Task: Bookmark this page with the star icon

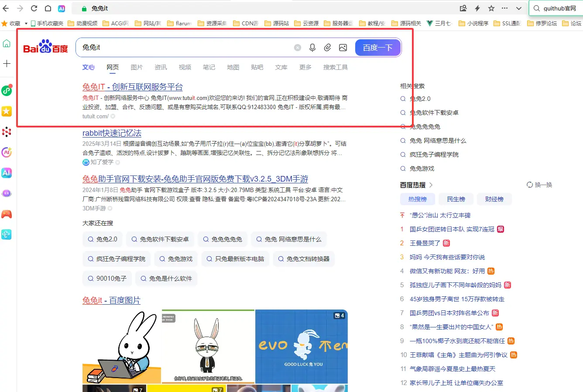Action: 491,8
